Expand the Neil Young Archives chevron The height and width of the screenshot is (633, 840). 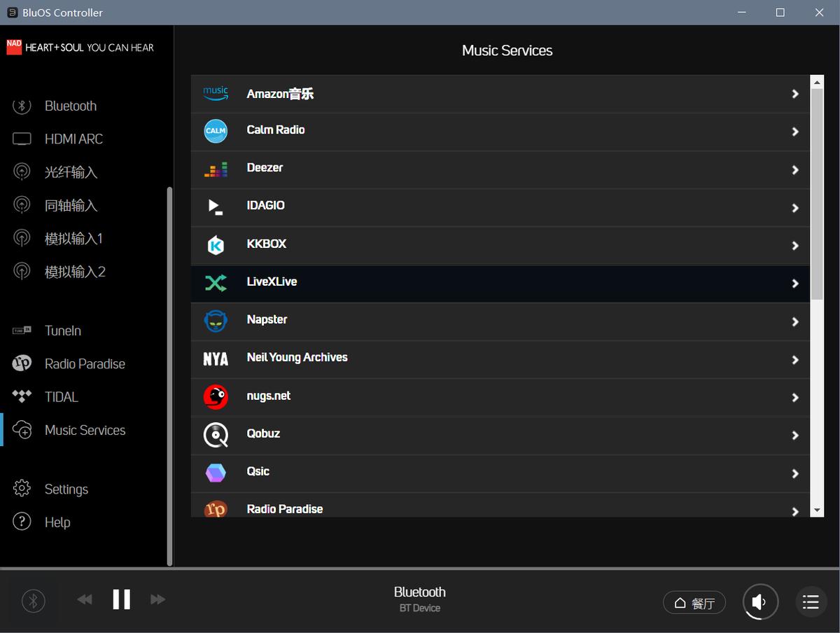coord(795,359)
